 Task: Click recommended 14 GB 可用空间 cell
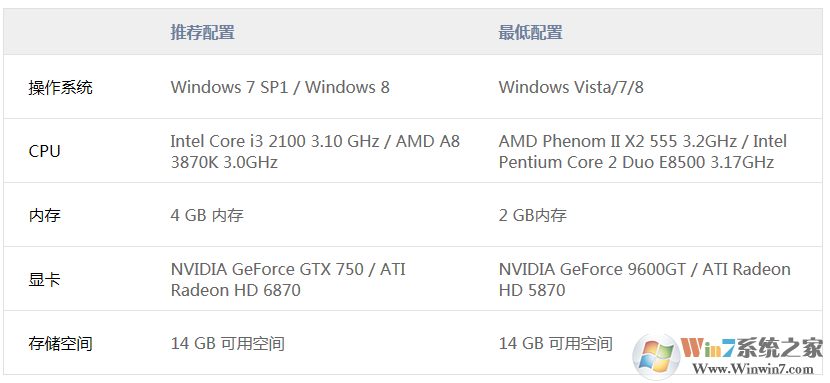pos(228,344)
